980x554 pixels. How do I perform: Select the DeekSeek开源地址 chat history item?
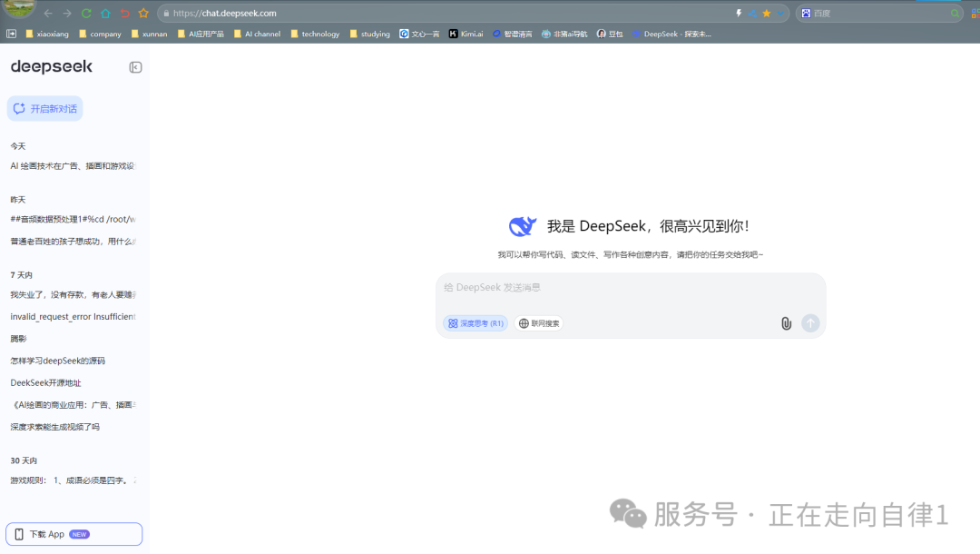coord(45,382)
